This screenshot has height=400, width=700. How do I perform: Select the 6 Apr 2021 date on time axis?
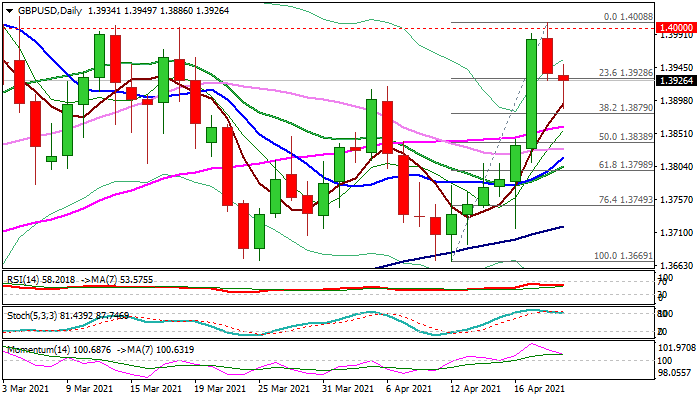pos(412,387)
